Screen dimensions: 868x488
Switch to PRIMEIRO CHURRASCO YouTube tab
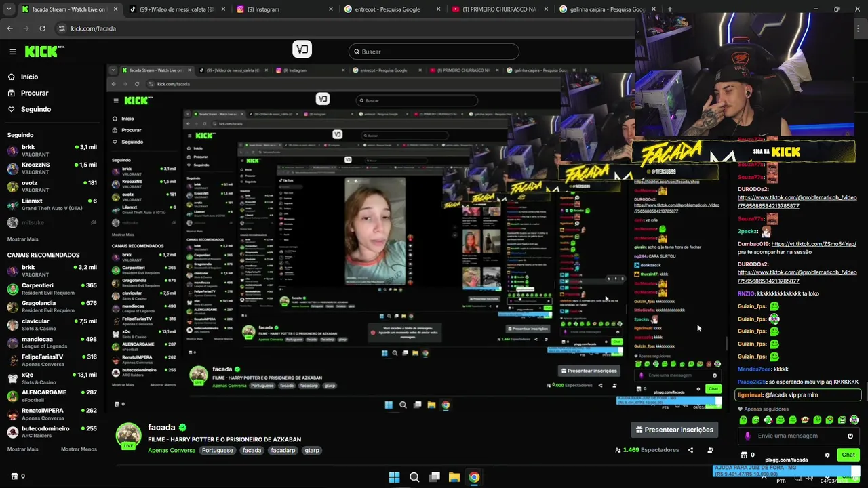(x=499, y=9)
